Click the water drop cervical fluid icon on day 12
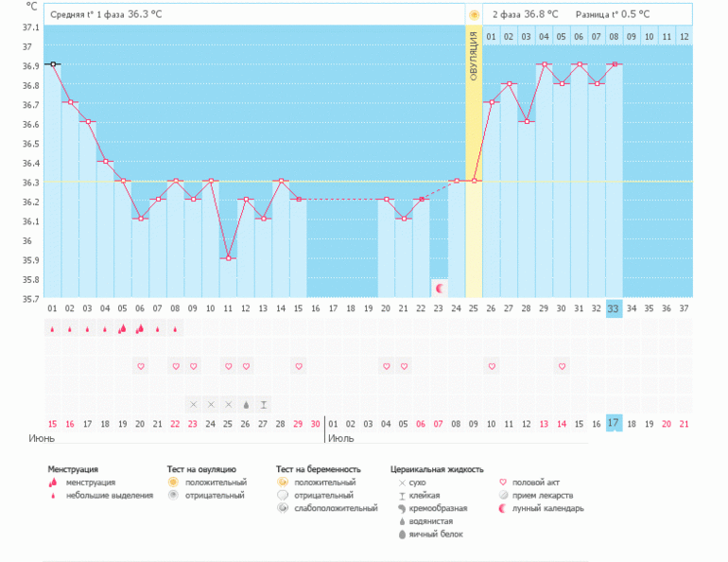 pos(246,404)
